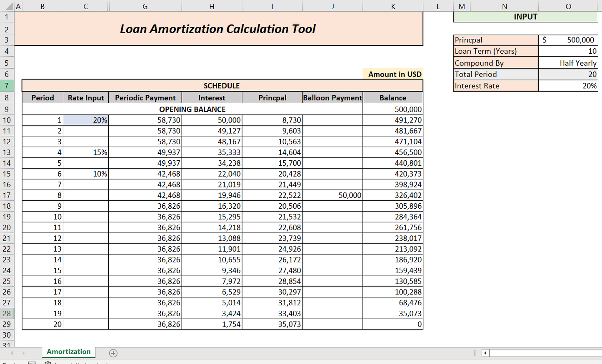Click the Principal value 500,000 cell
This screenshot has height=364, width=602.
(x=568, y=40)
